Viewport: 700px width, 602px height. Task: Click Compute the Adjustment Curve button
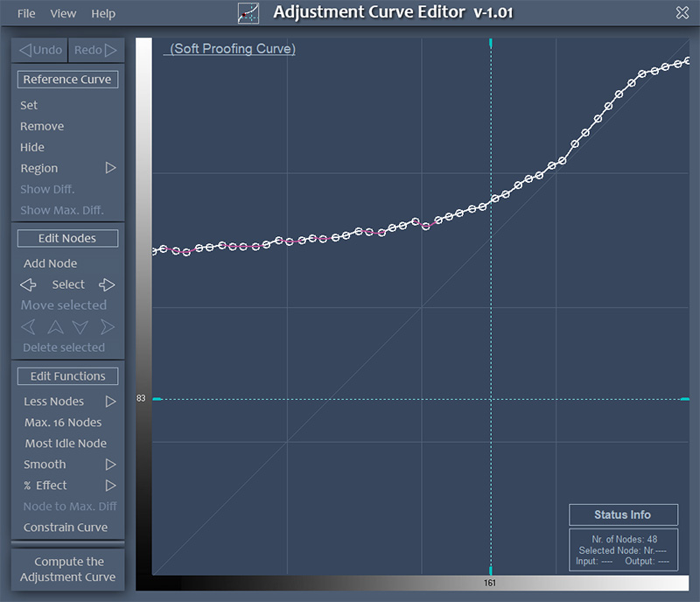(68, 570)
